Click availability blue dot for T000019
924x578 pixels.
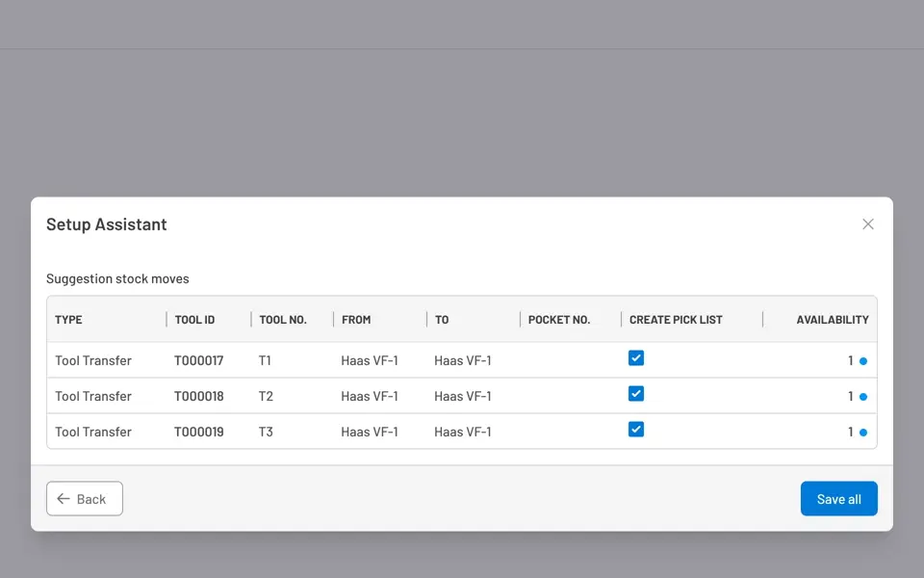click(862, 433)
